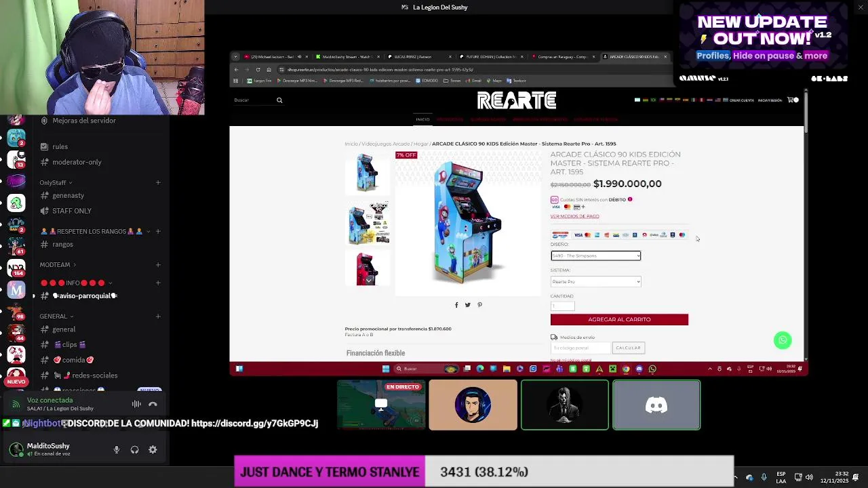
Task: Open WhatsApp from shared-screen taskbar
Action: [x=652, y=369]
